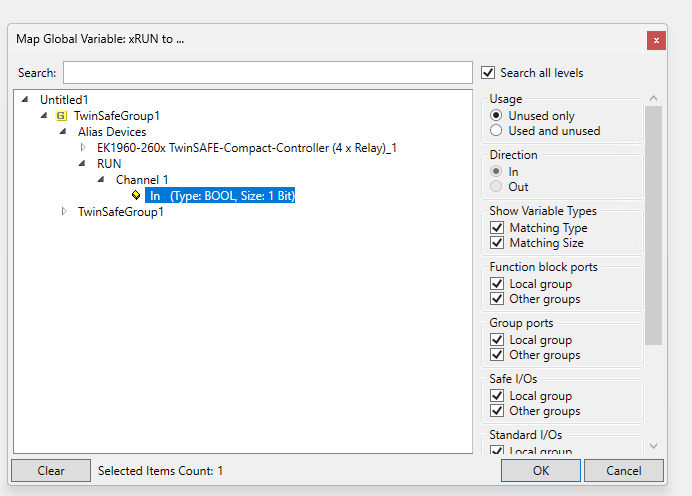The height and width of the screenshot is (496, 692).
Task: Select EK1960-260x TwinSAFE-Compact-Controller tree item
Action: coord(247,148)
